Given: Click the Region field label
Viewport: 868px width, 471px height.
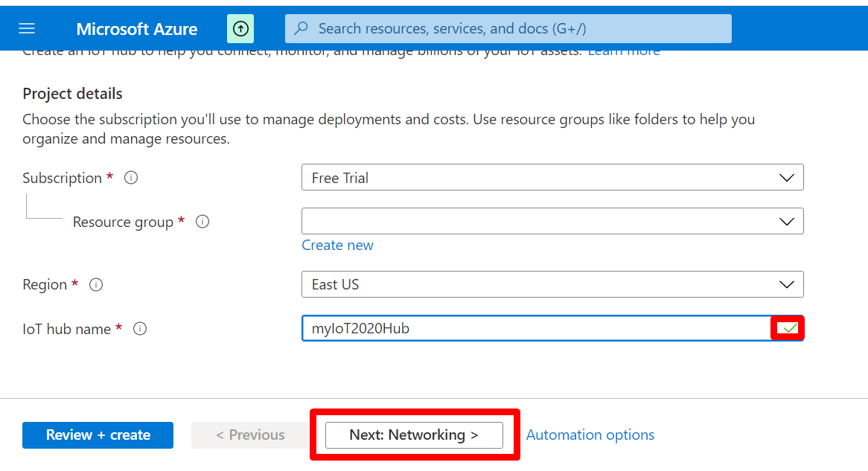Looking at the screenshot, I should coord(45,284).
